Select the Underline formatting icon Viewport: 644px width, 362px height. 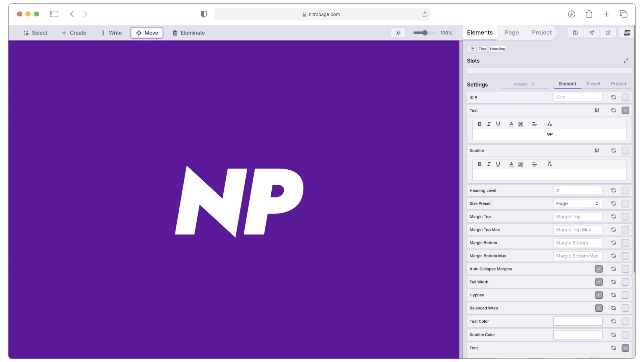(x=498, y=124)
